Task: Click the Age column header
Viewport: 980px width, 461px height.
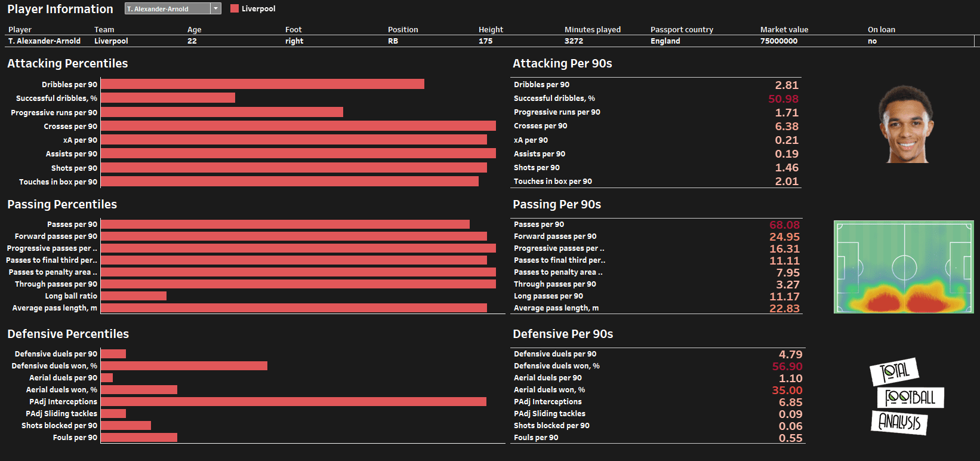Action: (x=194, y=29)
